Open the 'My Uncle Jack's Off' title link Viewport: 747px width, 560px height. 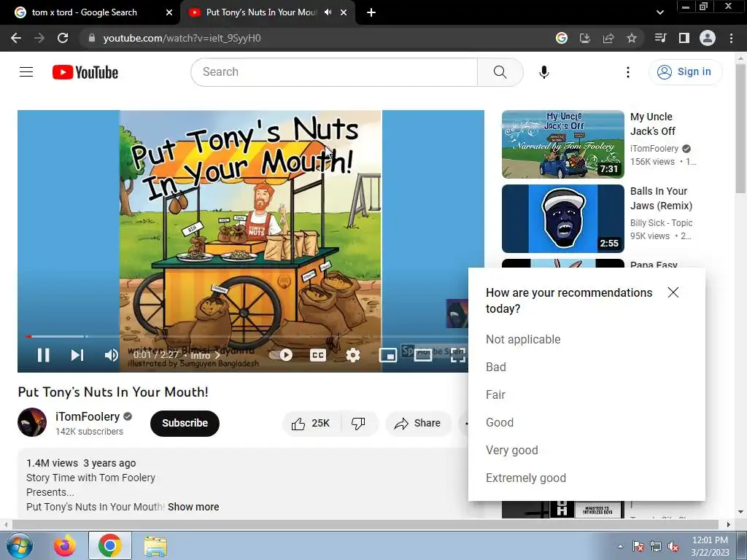point(653,124)
